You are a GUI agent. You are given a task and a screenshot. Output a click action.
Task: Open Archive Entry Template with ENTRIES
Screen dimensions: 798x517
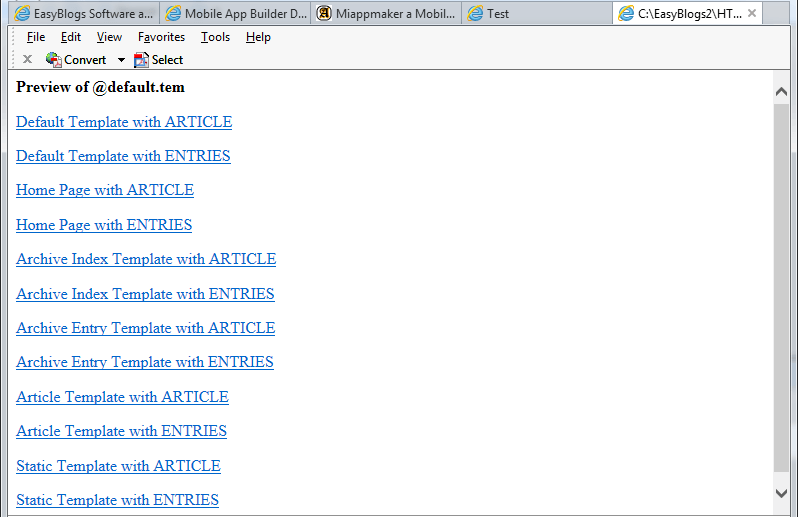coord(145,362)
